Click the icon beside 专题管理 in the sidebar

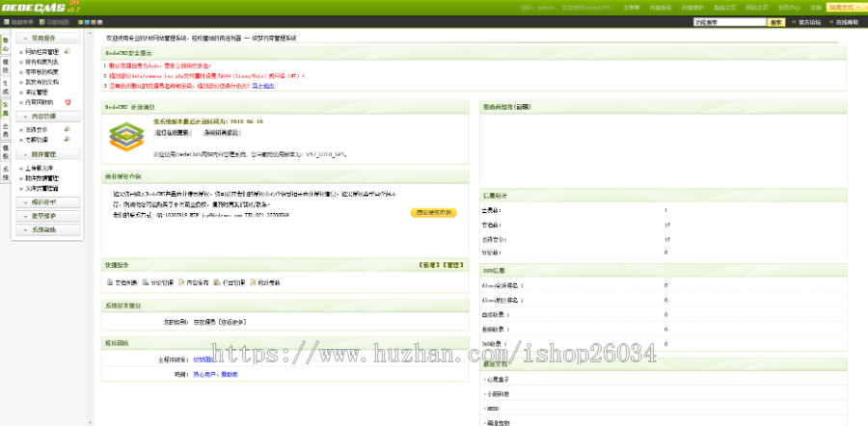[67, 139]
